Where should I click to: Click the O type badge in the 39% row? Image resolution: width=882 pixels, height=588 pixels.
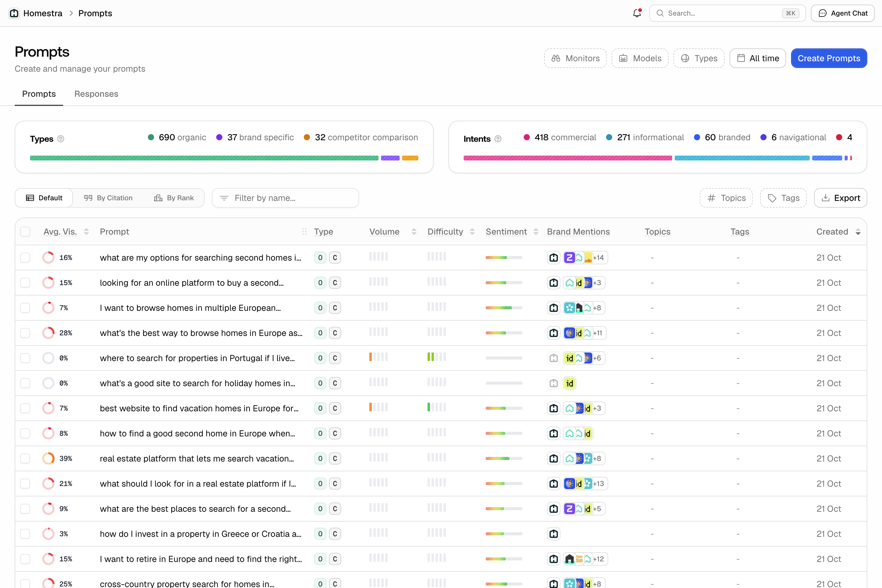pos(320,459)
